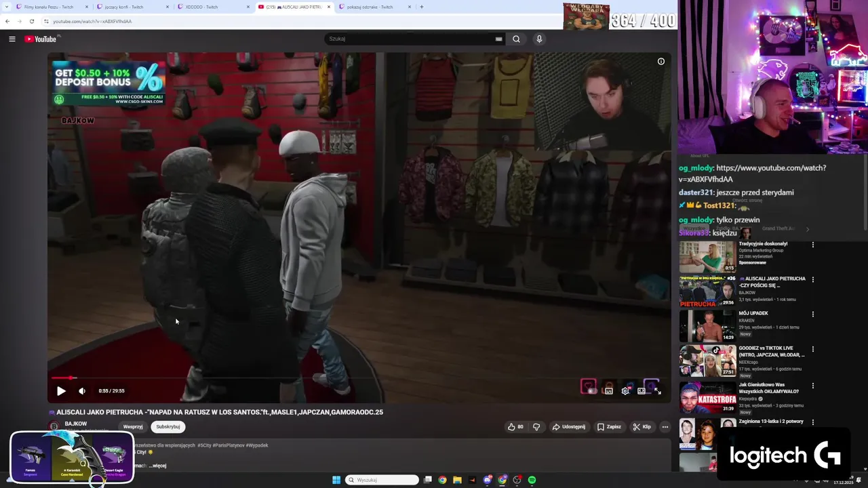
Task: Open options menu for MÓJ UPADEK video
Action: pos(813,314)
